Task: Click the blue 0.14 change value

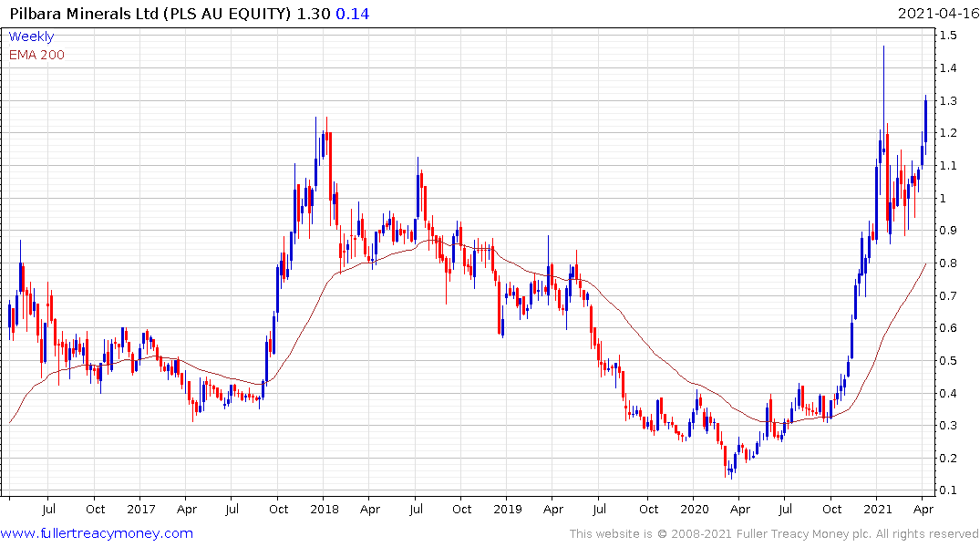Action: [353, 14]
